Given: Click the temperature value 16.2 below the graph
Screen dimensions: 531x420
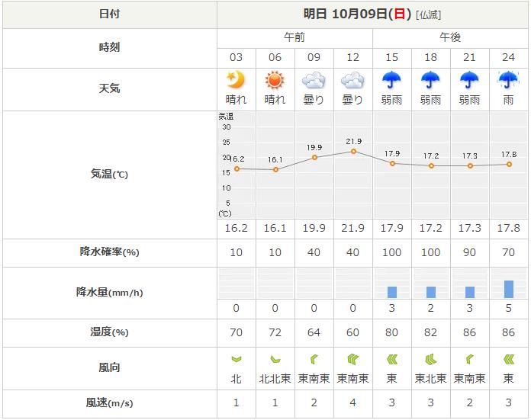Looking at the screenshot, I should click(236, 228).
